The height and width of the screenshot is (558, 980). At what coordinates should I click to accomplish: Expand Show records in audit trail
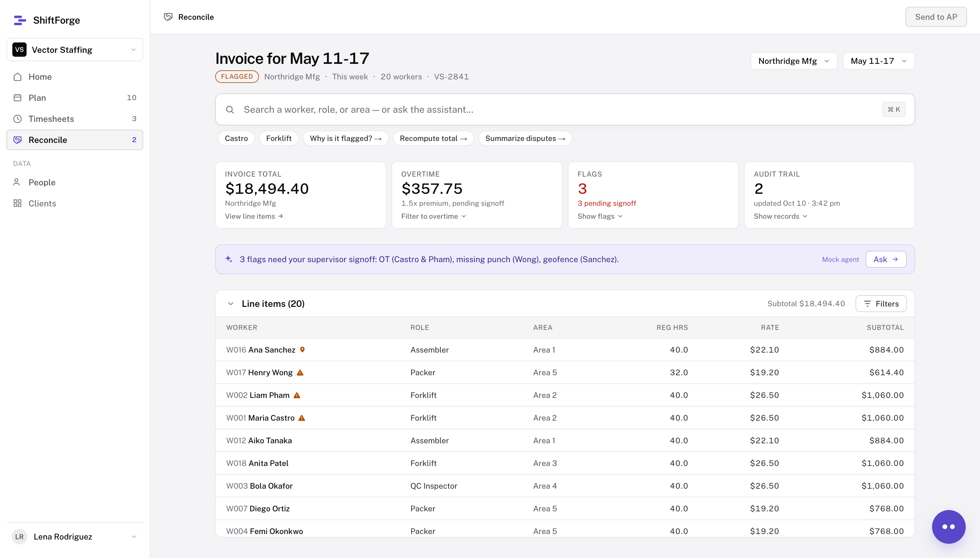click(x=780, y=216)
